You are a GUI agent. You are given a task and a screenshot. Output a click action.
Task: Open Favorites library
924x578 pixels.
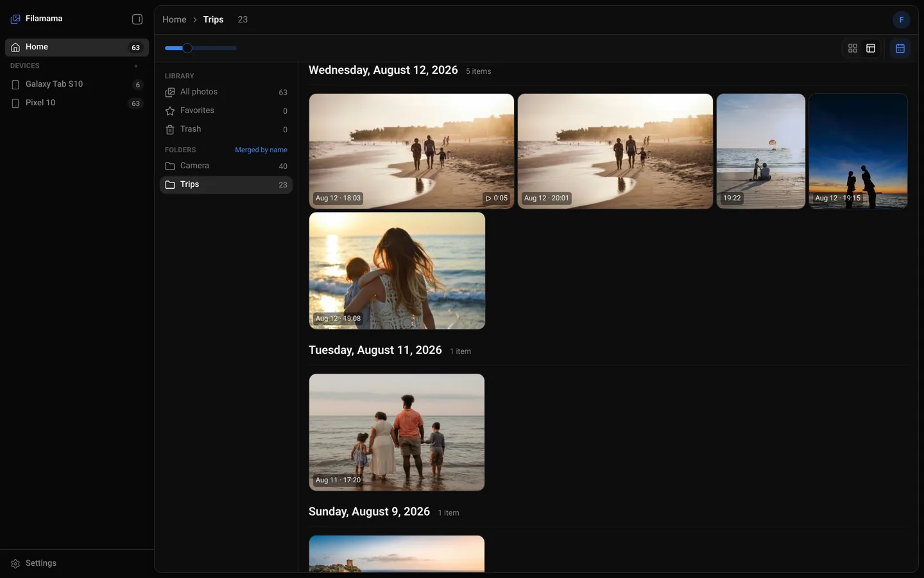pos(226,111)
